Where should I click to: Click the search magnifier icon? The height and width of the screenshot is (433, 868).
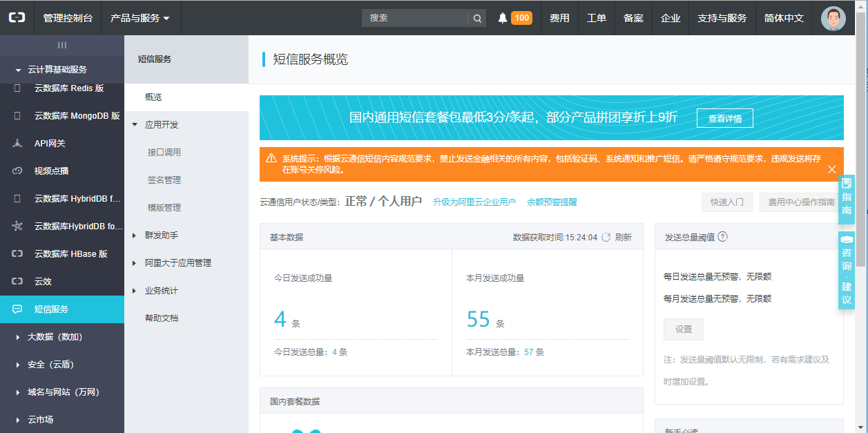coord(477,19)
